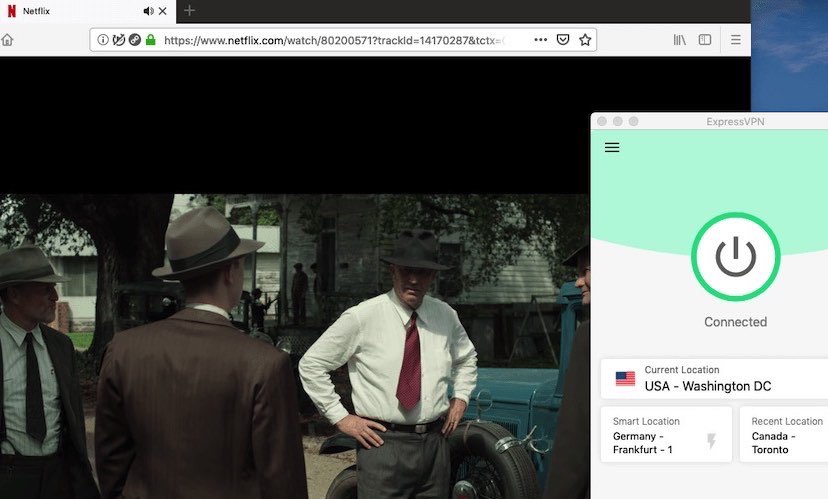Go to the browser home page

click(x=7, y=40)
